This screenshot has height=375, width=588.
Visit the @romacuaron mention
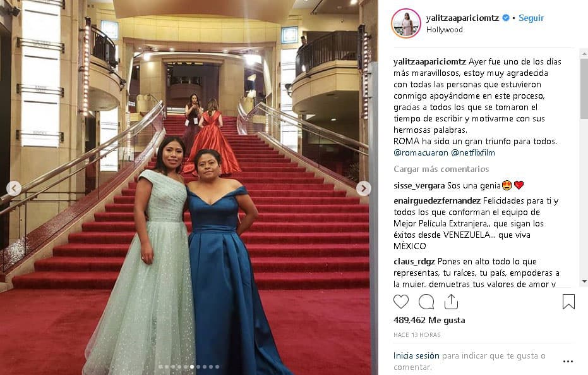pos(421,153)
